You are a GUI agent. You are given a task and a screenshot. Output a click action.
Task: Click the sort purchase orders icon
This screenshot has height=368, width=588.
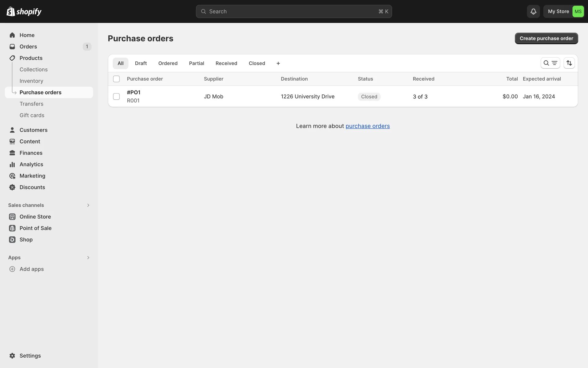(569, 63)
